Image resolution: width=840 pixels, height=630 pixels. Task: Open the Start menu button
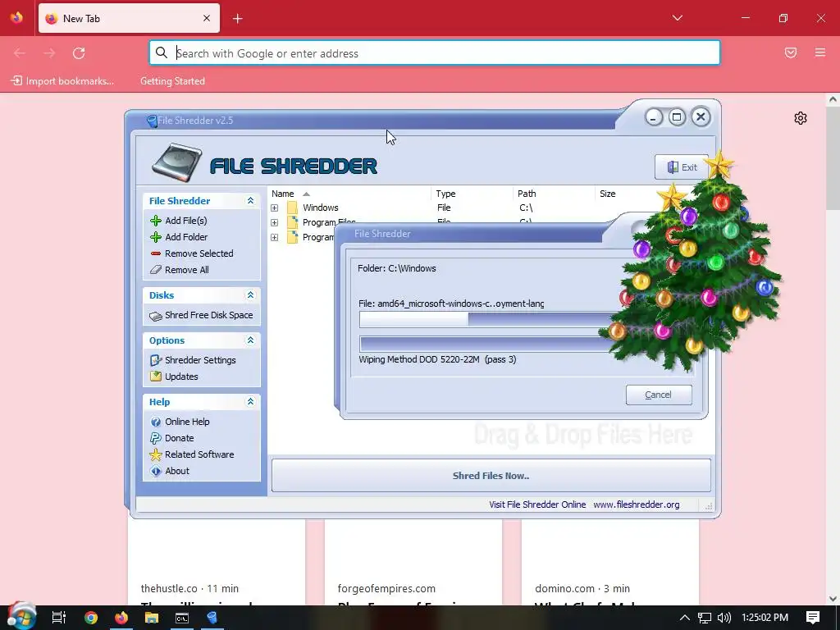pos(21,616)
